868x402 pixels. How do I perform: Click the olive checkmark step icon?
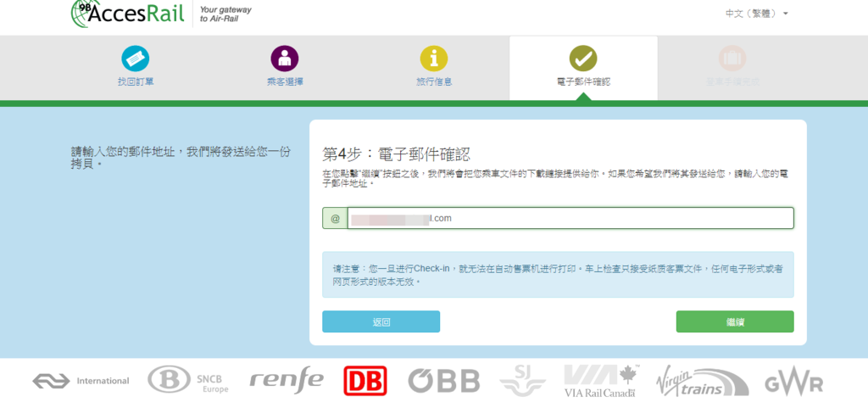pos(583,59)
